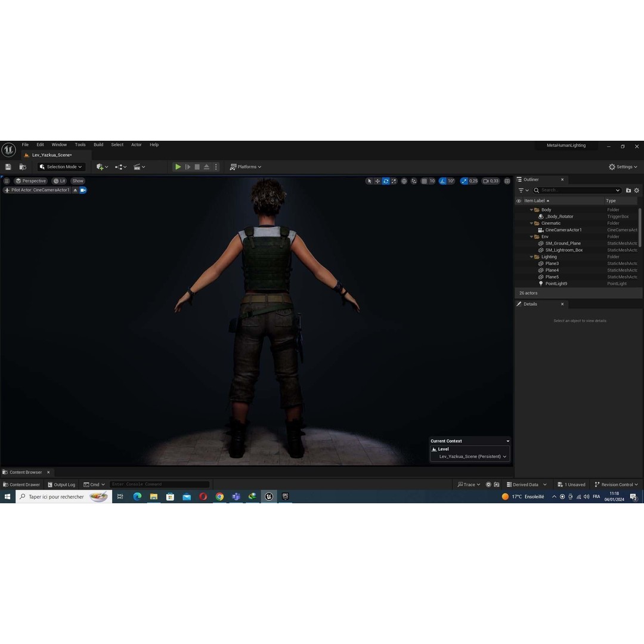Open play options three-dot menu
This screenshot has width=644, height=644.
[x=216, y=167]
